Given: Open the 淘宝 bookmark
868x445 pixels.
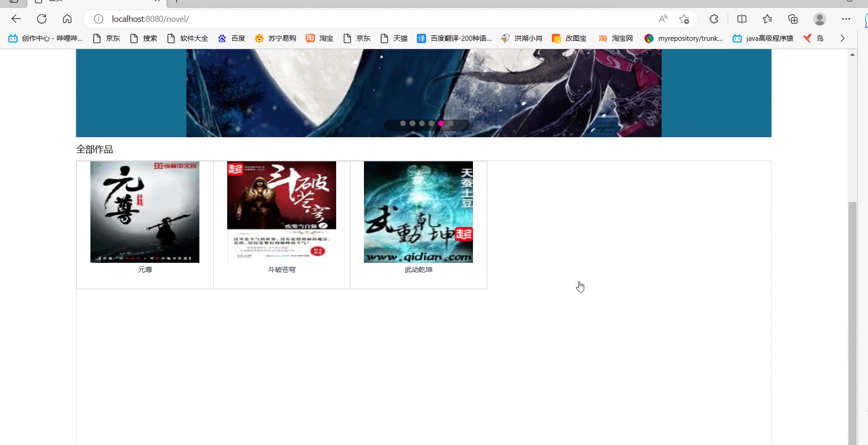Looking at the screenshot, I should click(319, 38).
